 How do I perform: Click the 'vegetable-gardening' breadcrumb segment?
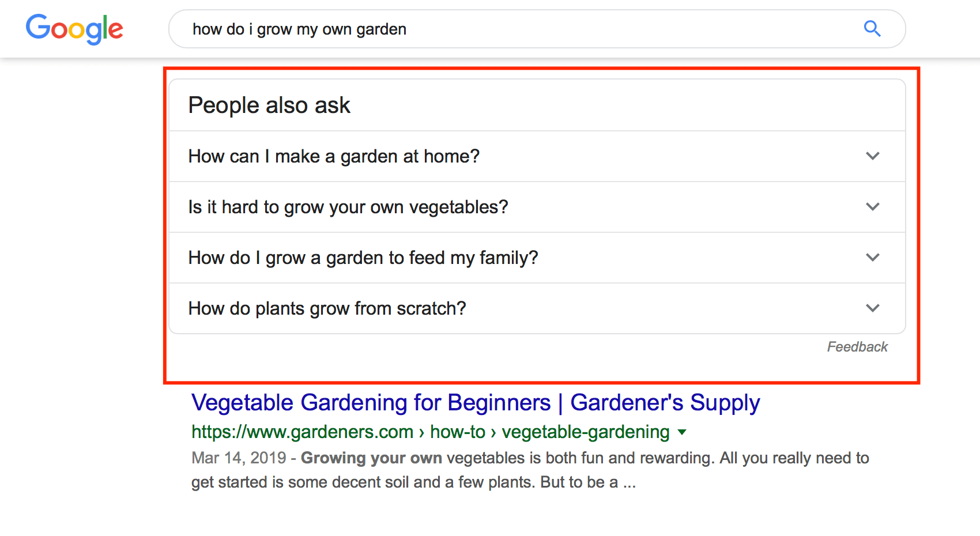(586, 432)
